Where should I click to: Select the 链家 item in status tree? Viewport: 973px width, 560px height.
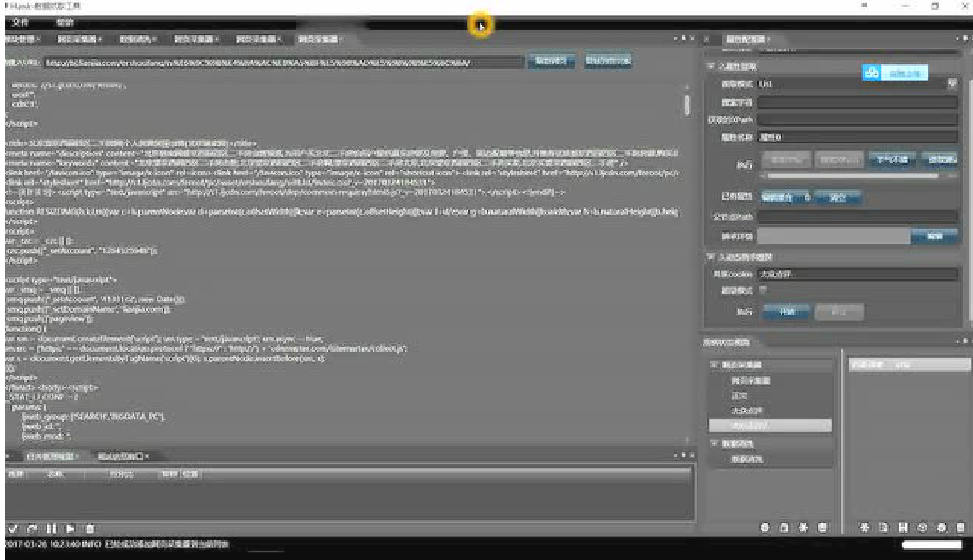739,396
